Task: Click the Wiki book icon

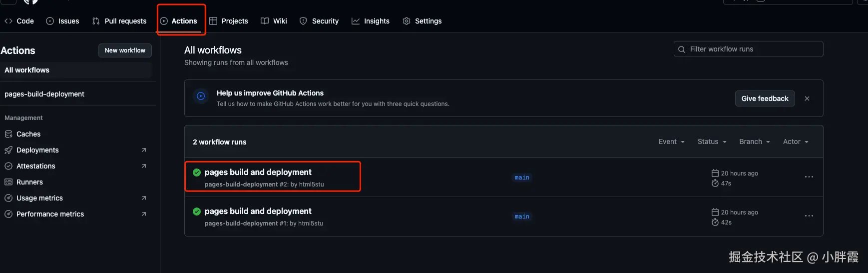Action: (265, 21)
